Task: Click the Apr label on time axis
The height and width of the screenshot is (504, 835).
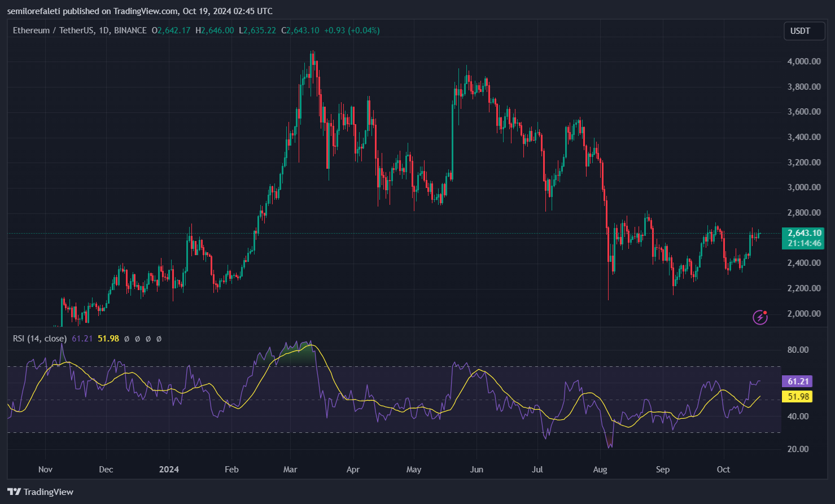Action: point(353,470)
